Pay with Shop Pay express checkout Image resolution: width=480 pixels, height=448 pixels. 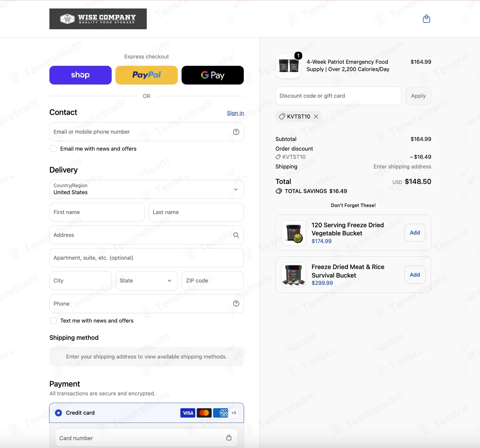80,75
